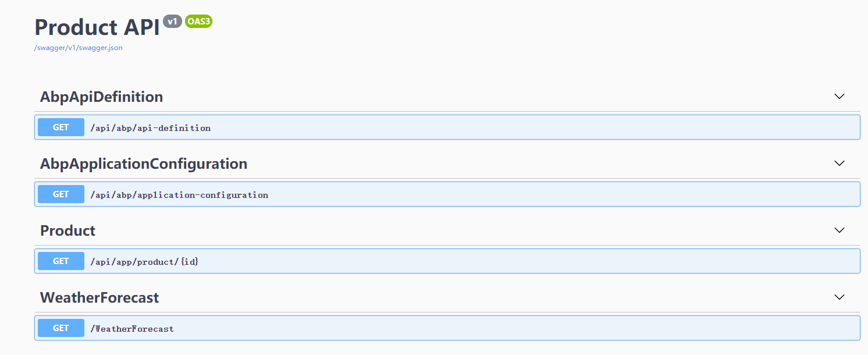Screen dimensions: 868x355
Task: Click the AbpApplicationConfiguration section heading
Action: 144,164
